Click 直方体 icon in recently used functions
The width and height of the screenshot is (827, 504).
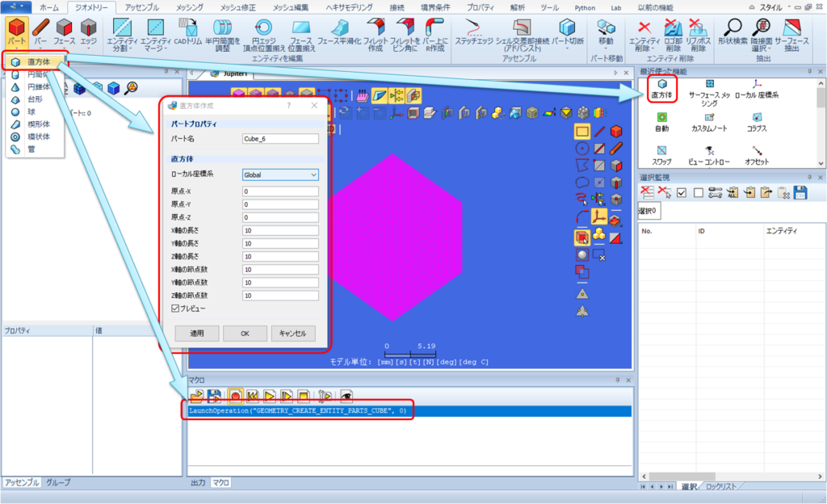pos(662,84)
